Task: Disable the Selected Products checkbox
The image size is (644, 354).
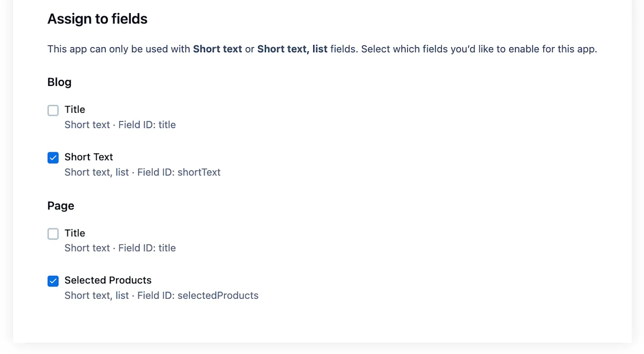Action: coord(53,281)
